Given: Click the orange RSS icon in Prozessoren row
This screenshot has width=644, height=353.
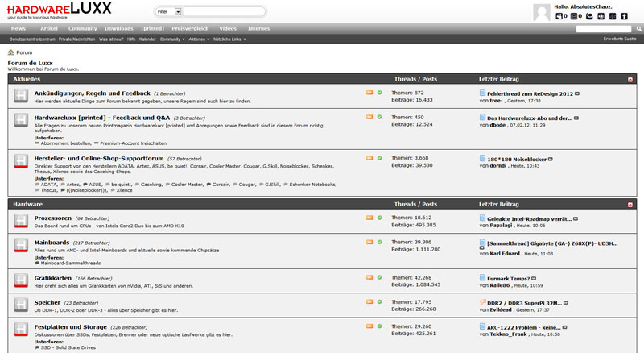Looking at the screenshot, I should click(369, 218).
